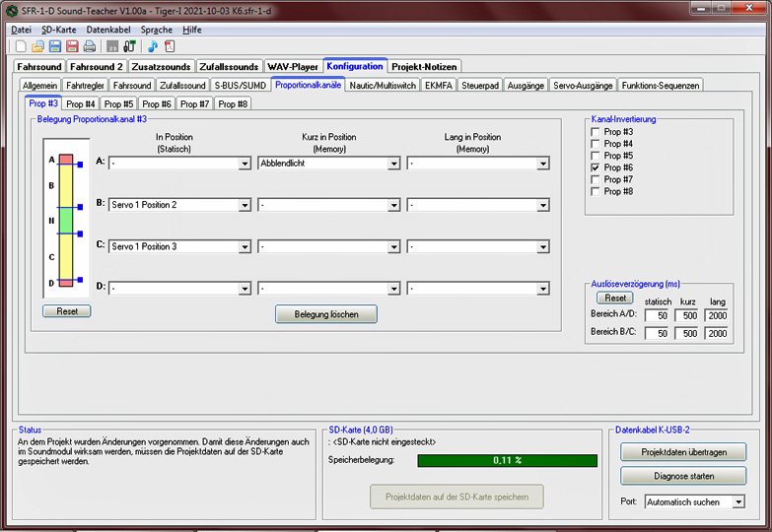Image resolution: width=772 pixels, height=532 pixels.
Task: Open row A 'In Position' dropdown
Action: point(245,164)
